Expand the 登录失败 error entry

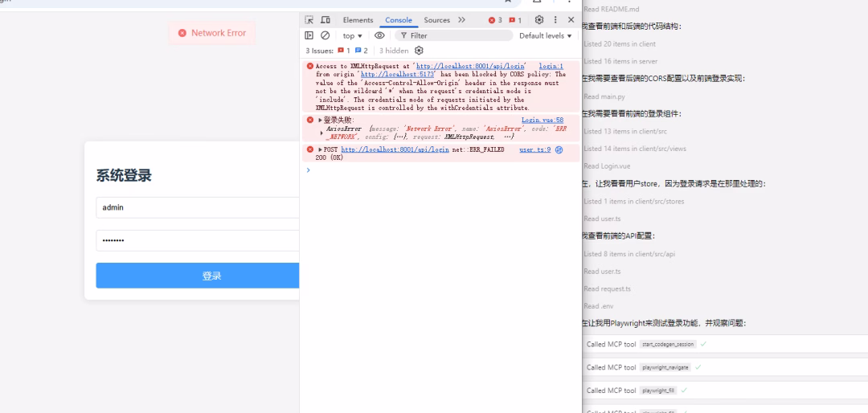point(320,121)
